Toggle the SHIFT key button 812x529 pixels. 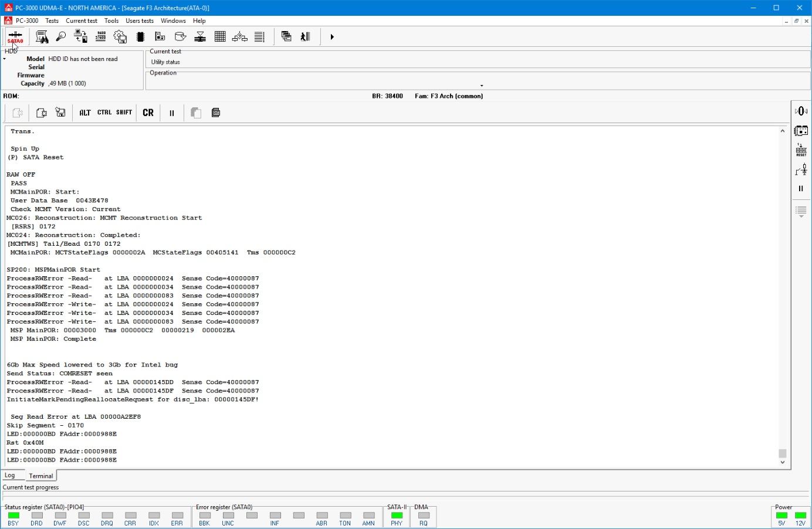pyautogui.click(x=124, y=113)
